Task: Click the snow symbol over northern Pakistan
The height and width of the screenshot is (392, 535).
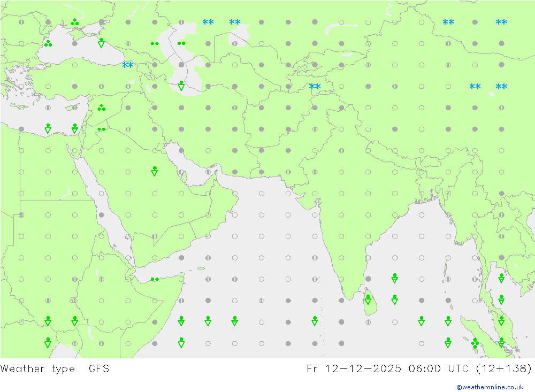Action: 315,87
